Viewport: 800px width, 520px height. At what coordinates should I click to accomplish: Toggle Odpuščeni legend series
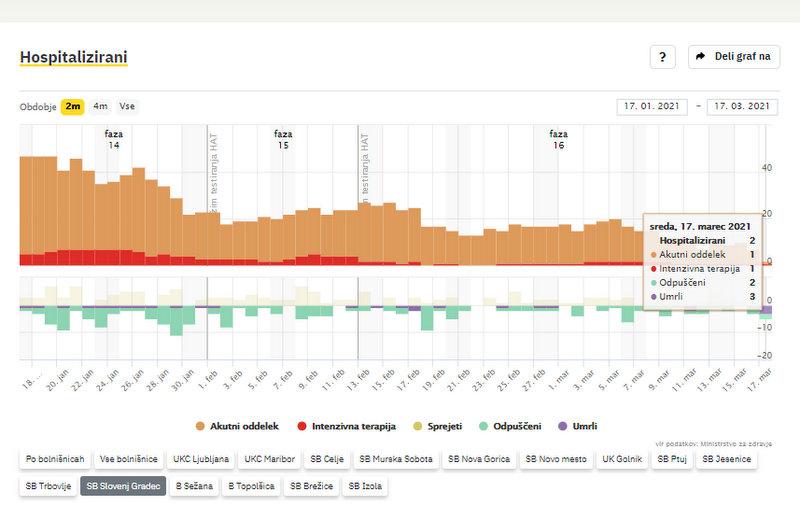(x=509, y=426)
